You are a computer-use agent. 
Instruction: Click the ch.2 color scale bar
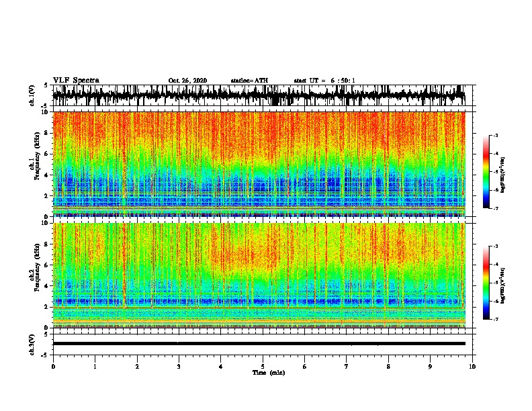coord(486,283)
